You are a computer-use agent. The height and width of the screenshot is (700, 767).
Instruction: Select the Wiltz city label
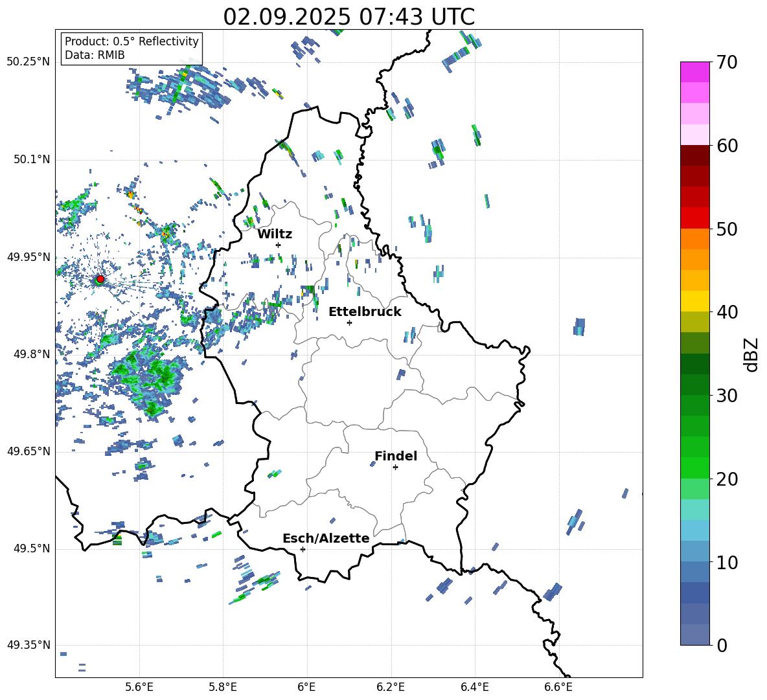tap(275, 234)
